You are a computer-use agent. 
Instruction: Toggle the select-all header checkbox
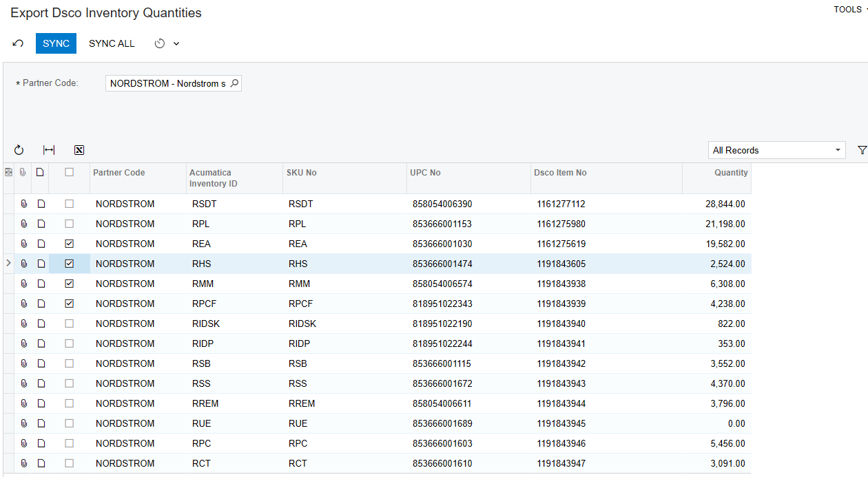[x=69, y=172]
